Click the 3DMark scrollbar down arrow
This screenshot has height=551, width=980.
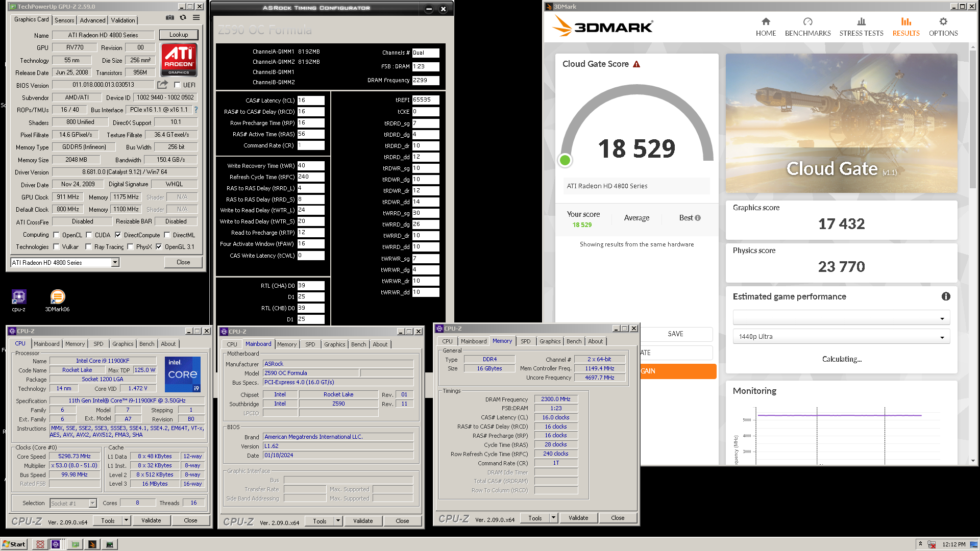(973, 461)
